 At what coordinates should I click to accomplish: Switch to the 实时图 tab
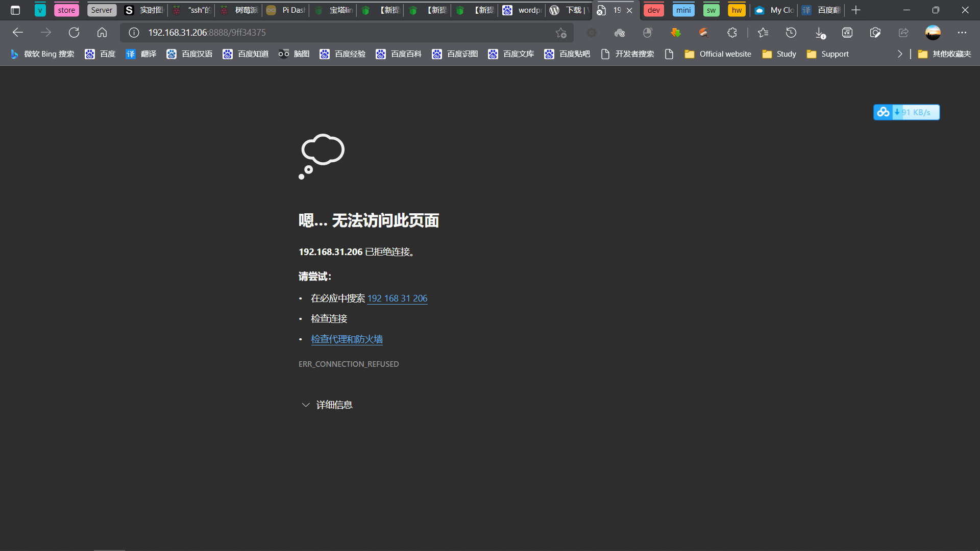pyautogui.click(x=144, y=10)
